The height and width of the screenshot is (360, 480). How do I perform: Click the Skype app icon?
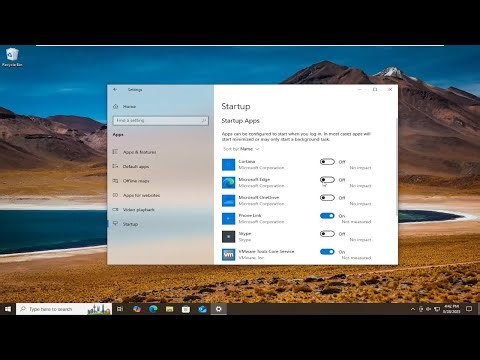pyautogui.click(x=229, y=236)
